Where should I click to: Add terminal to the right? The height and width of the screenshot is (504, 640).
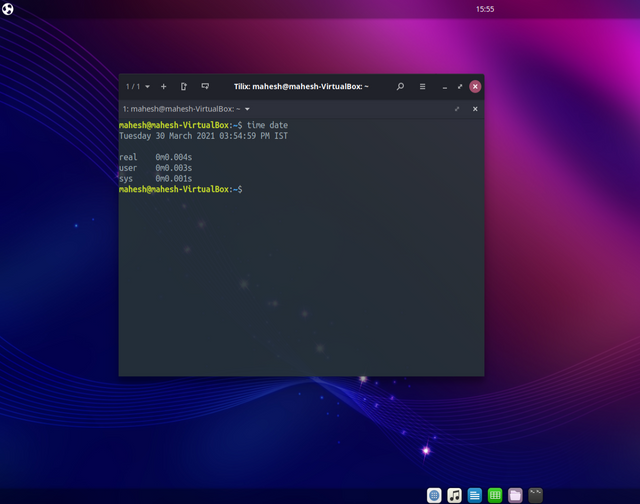pyautogui.click(x=184, y=87)
